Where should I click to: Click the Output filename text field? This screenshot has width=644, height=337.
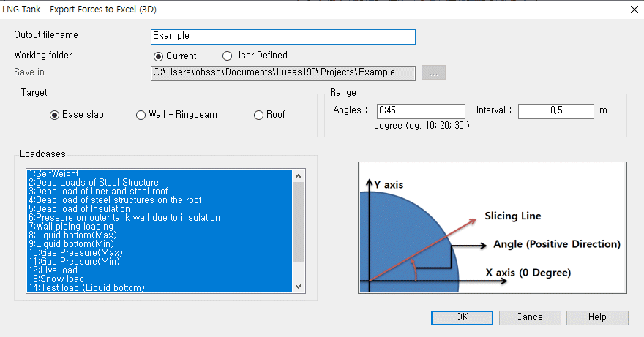click(x=282, y=37)
